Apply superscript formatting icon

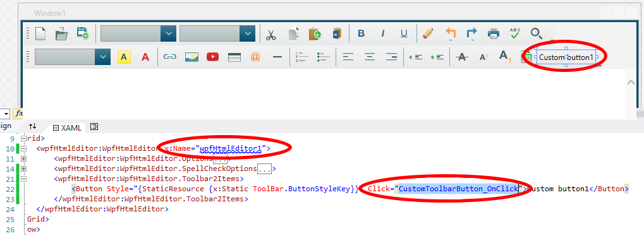coord(484,57)
